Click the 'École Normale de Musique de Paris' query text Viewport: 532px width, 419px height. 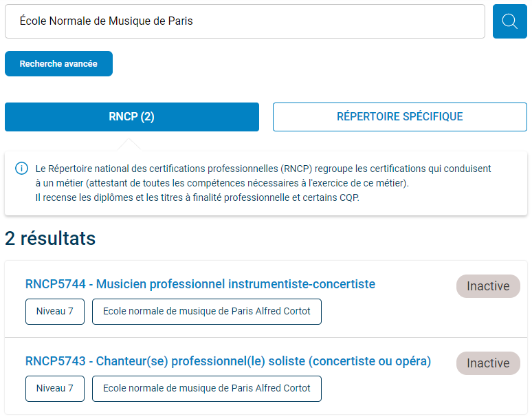tap(107, 21)
